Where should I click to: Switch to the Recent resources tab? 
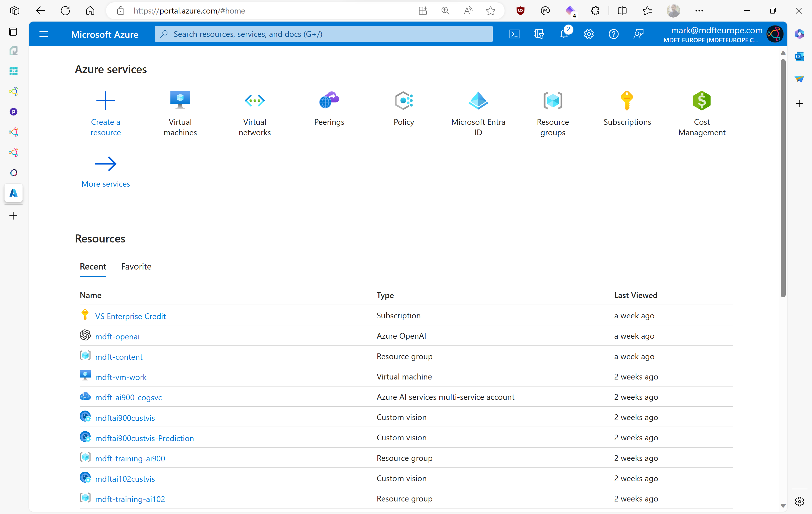click(93, 266)
